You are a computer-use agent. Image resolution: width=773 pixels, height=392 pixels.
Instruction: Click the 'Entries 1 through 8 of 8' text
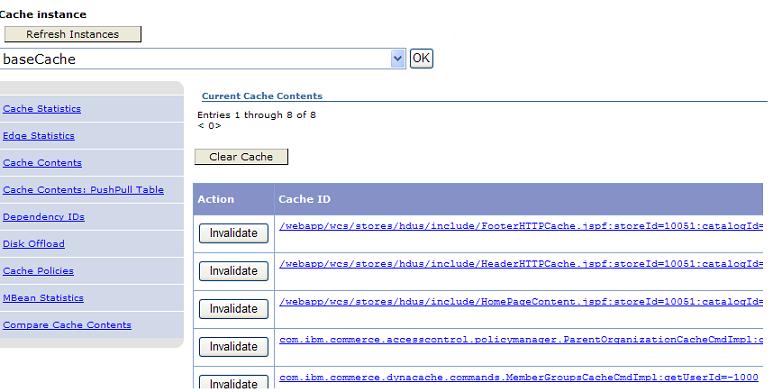click(256, 115)
